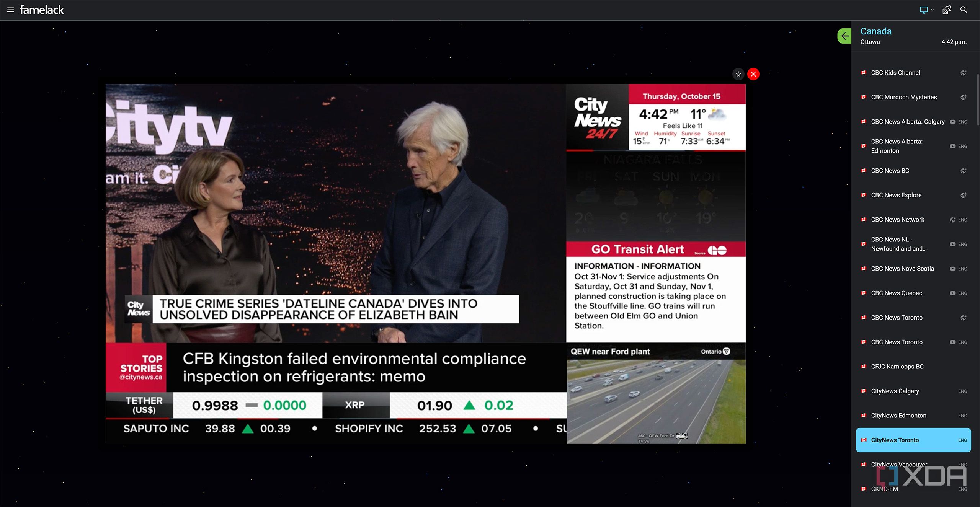Image resolution: width=980 pixels, height=507 pixels.
Task: Click globe icon in CBC News Network row
Action: (952, 220)
